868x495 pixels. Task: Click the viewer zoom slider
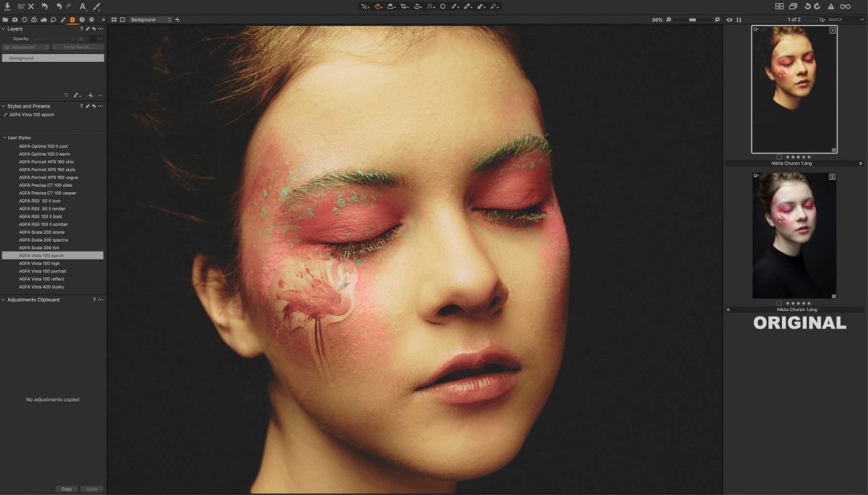click(692, 19)
